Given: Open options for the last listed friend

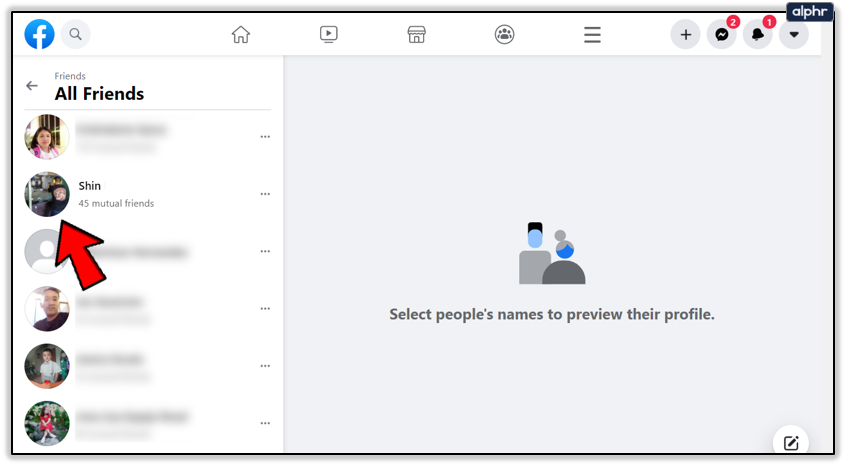Looking at the screenshot, I should point(265,423).
